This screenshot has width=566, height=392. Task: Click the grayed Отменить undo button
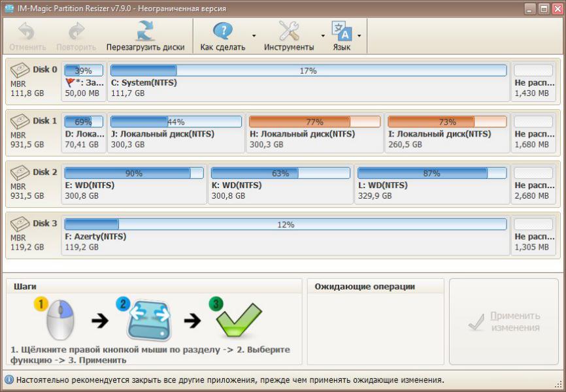pyautogui.click(x=27, y=36)
